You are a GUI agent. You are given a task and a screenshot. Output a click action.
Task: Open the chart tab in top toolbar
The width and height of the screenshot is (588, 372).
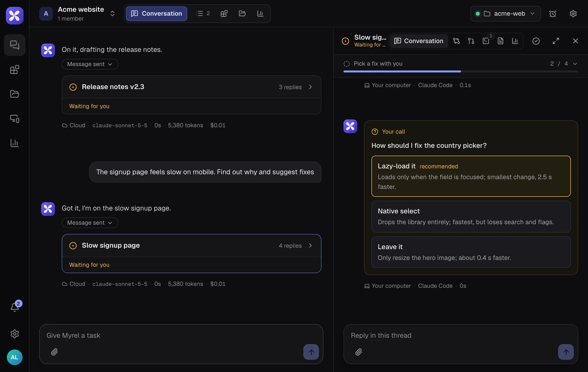point(260,13)
